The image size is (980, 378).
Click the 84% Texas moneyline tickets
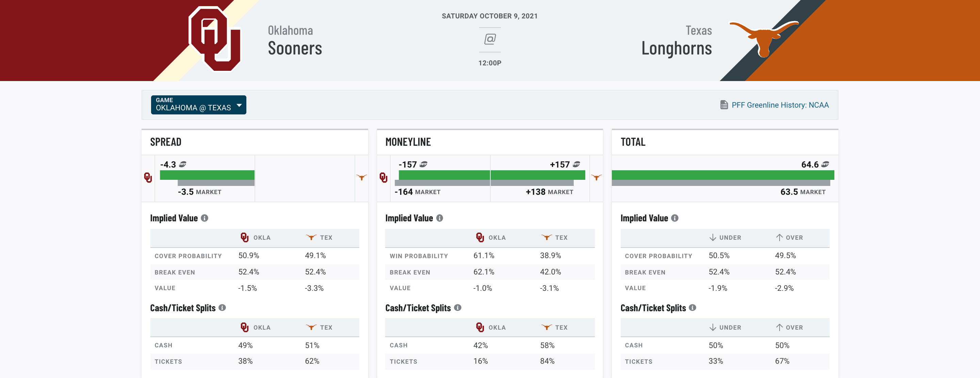pyautogui.click(x=547, y=361)
